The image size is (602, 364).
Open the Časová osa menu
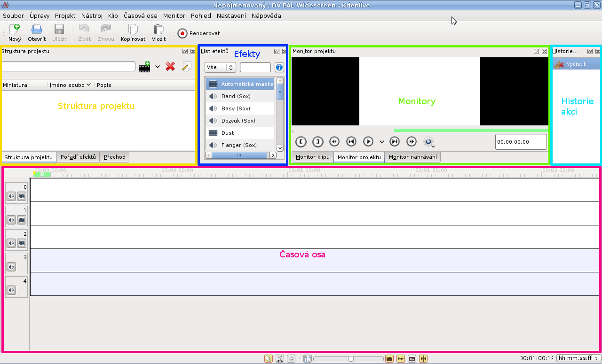[x=140, y=15]
